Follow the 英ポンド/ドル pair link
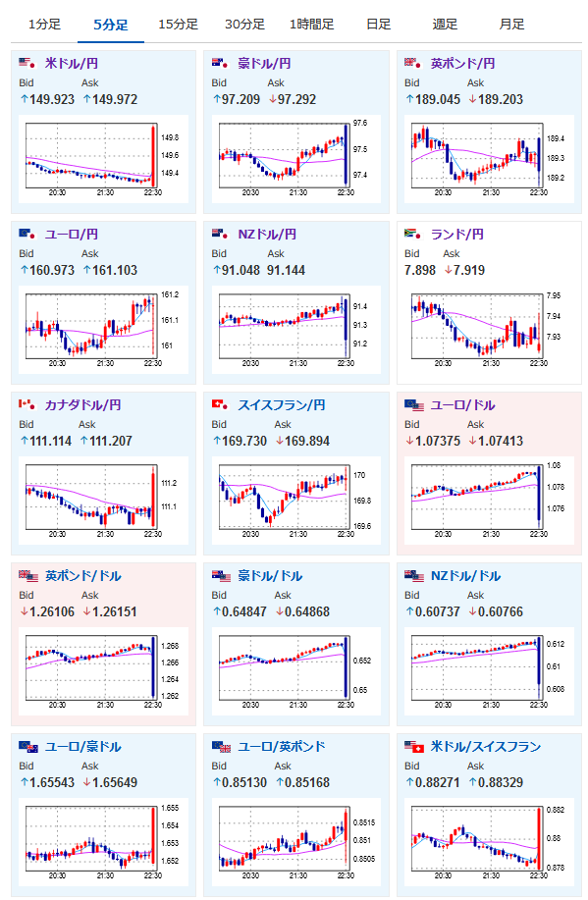Viewport: 588px width, 900px height. point(83,576)
